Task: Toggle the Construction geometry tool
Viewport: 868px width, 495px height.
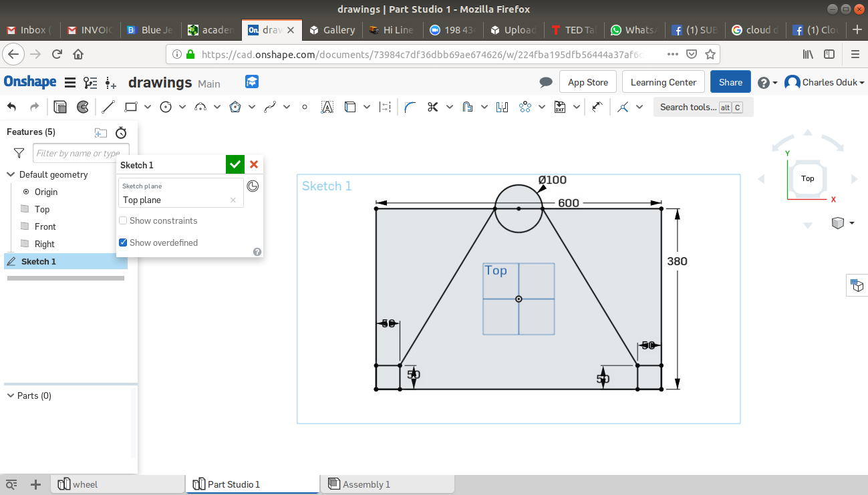Action: point(385,107)
